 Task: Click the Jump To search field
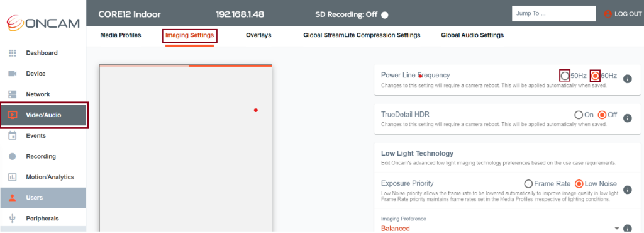click(x=553, y=14)
